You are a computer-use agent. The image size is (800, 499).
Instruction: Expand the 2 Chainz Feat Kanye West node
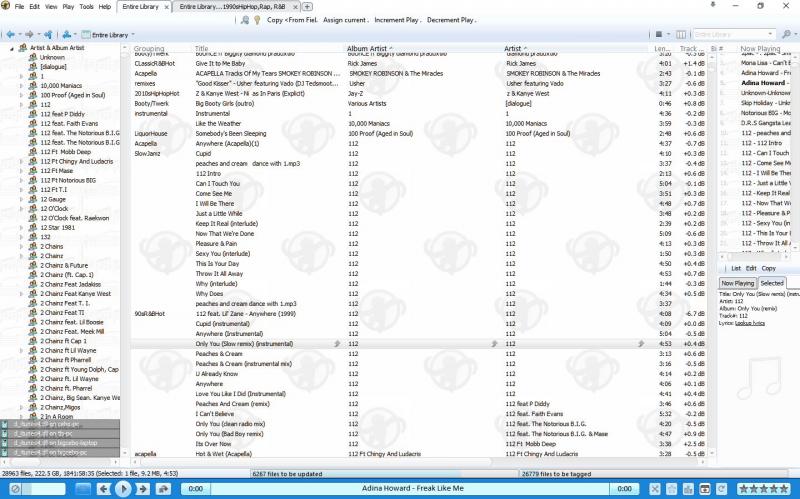[x=21, y=294]
